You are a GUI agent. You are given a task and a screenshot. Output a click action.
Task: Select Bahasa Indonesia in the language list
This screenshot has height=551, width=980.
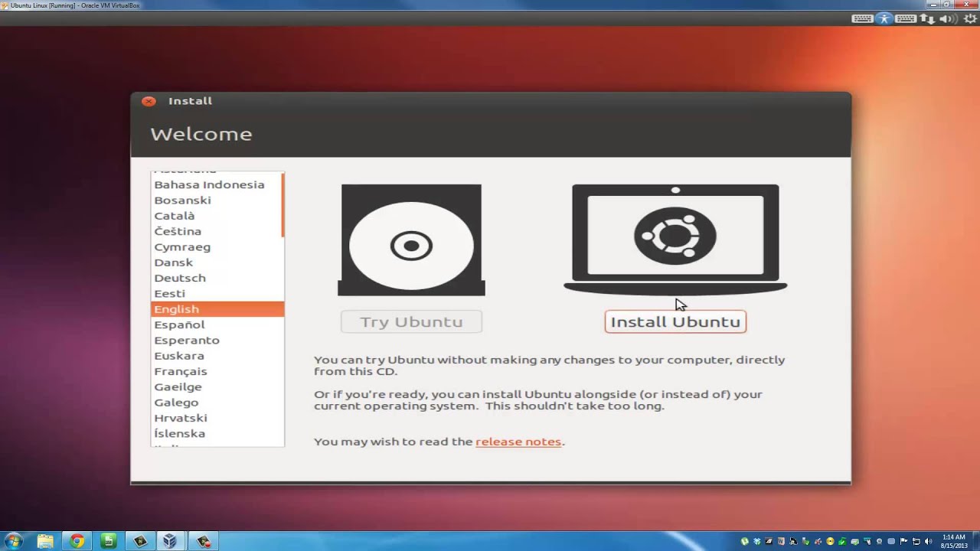point(217,184)
